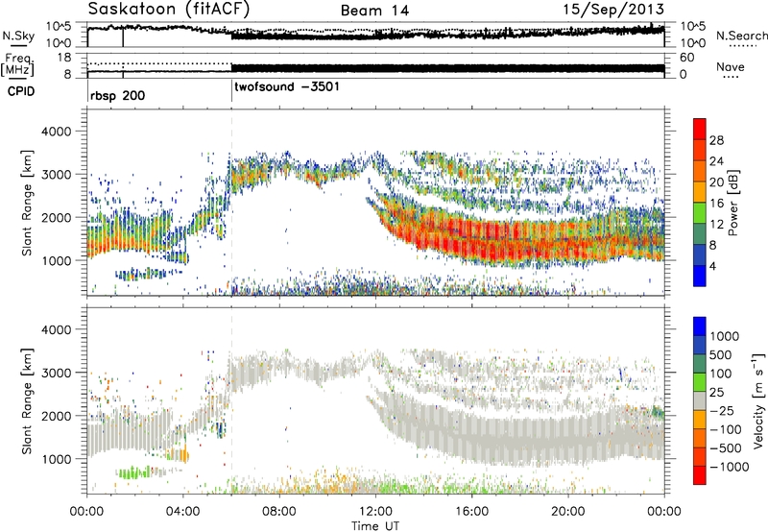Click the 'CPID' row label
The width and height of the screenshot is (768, 532).
pyautogui.click(x=21, y=91)
